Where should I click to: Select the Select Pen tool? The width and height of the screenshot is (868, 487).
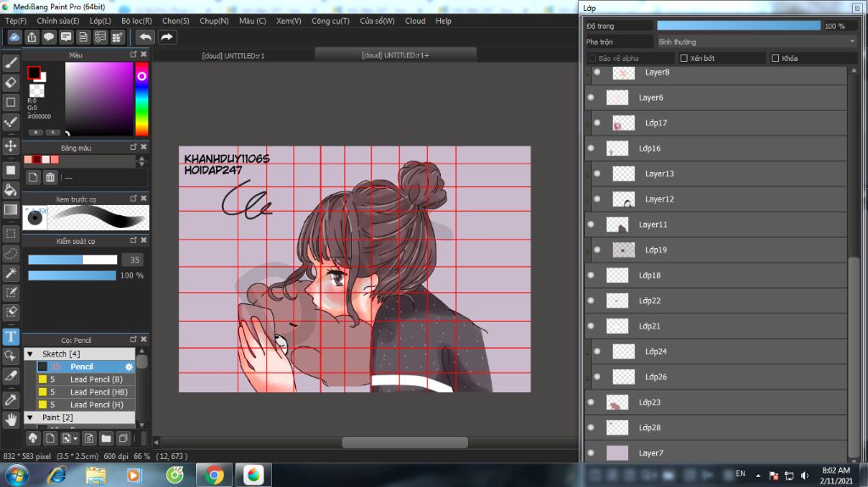[x=10, y=293]
